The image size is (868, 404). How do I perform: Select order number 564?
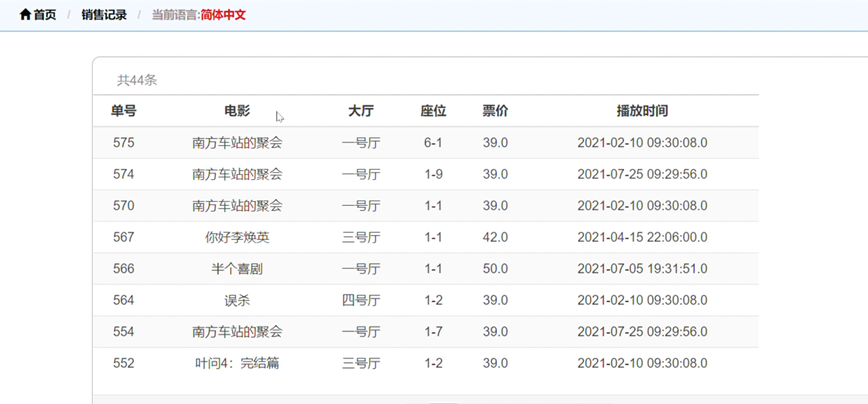(123, 300)
